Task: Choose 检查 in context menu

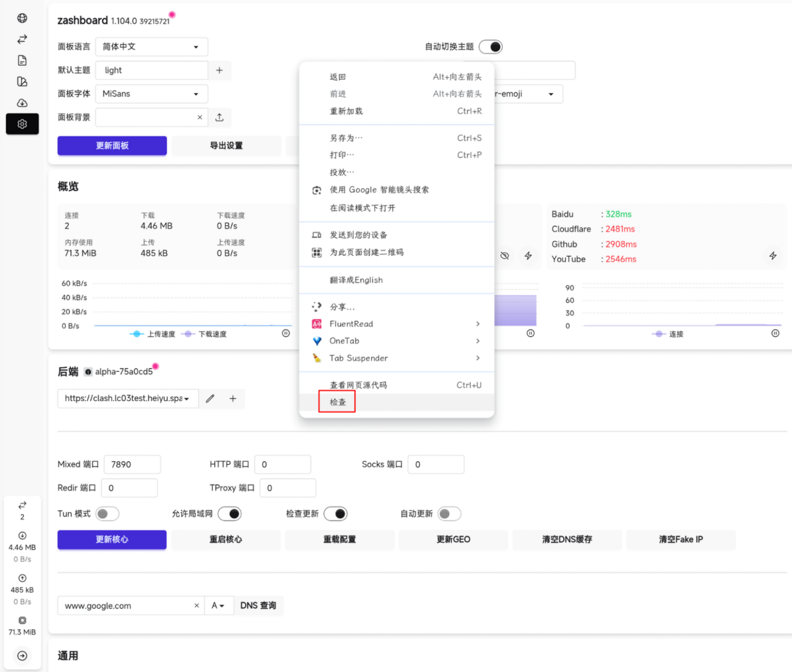Action: click(397, 402)
